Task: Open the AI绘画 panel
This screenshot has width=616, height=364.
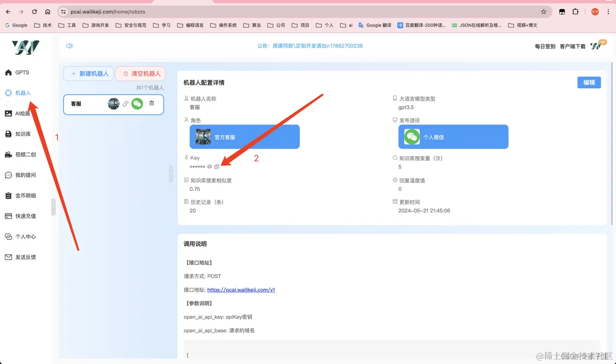Action: point(22,113)
